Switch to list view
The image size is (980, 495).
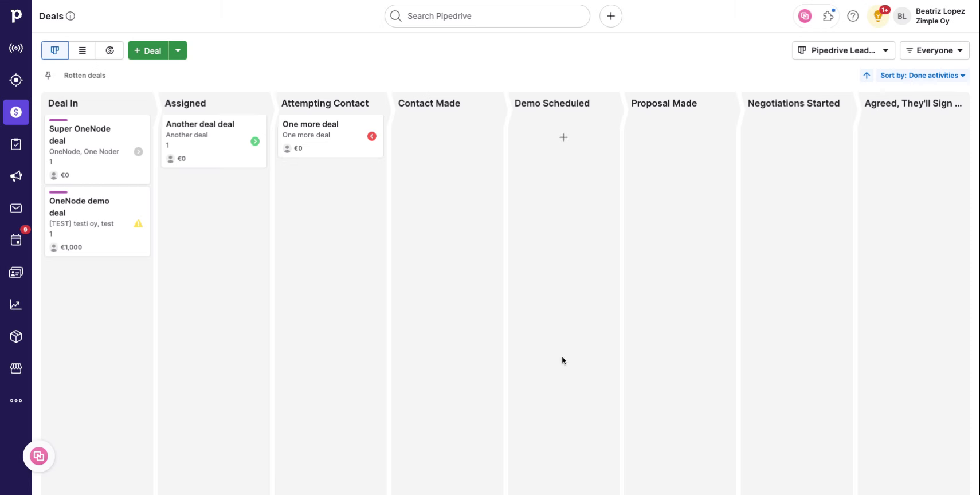[x=83, y=50]
